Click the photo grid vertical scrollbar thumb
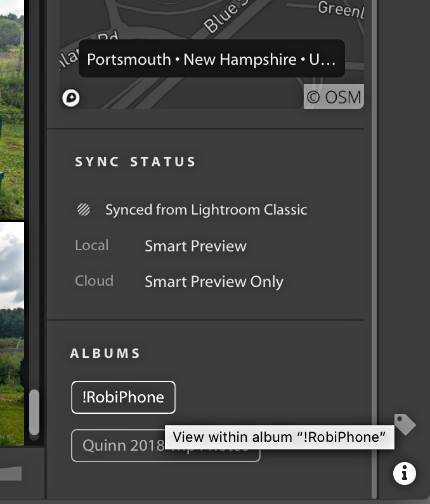 (x=34, y=411)
